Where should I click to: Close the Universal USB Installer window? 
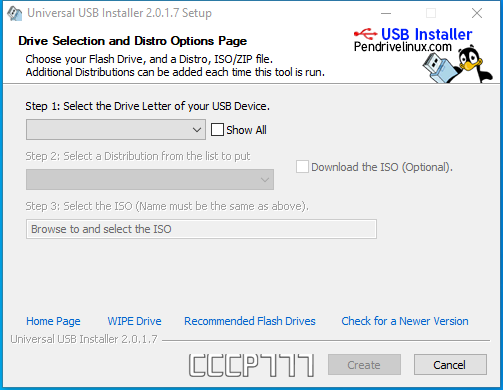click(477, 13)
